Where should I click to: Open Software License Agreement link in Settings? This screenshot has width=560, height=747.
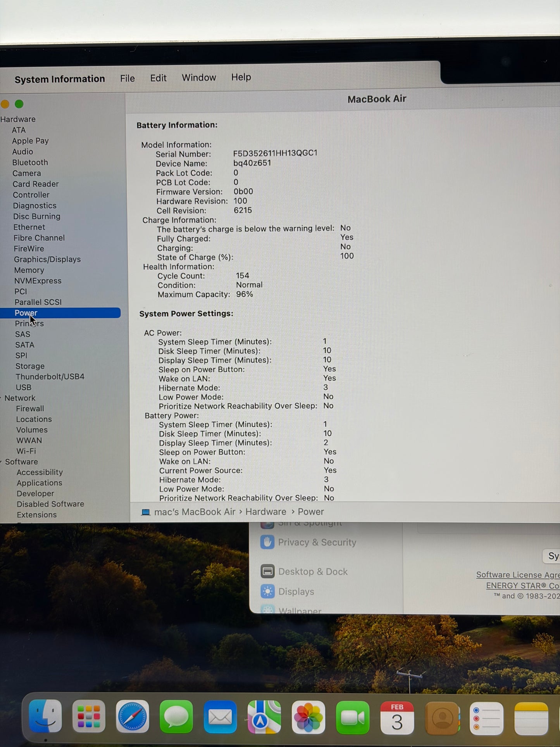518,575
